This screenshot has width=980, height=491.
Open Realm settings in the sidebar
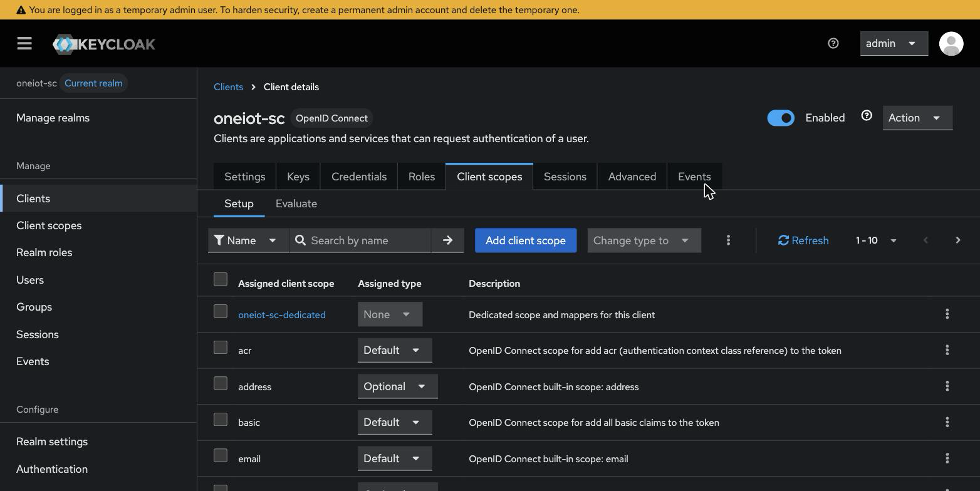pos(52,442)
